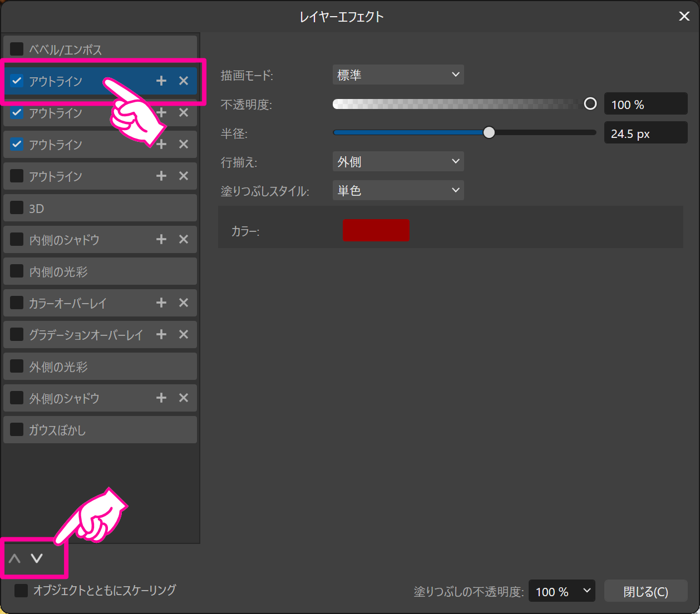This screenshot has height=614, width=700.
Task: Expand the 行揃え dropdown set to 外側
Action: pyautogui.click(x=398, y=162)
